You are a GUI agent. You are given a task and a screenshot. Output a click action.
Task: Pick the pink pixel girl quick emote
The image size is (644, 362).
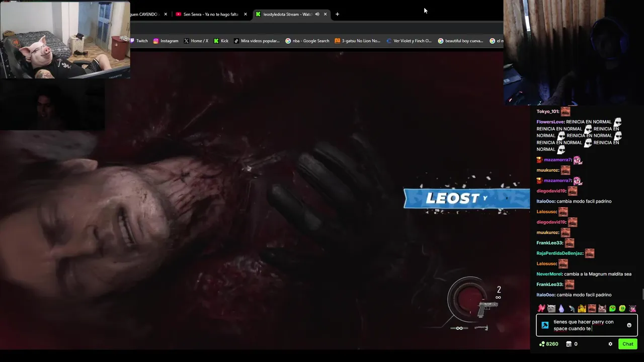[x=632, y=308]
